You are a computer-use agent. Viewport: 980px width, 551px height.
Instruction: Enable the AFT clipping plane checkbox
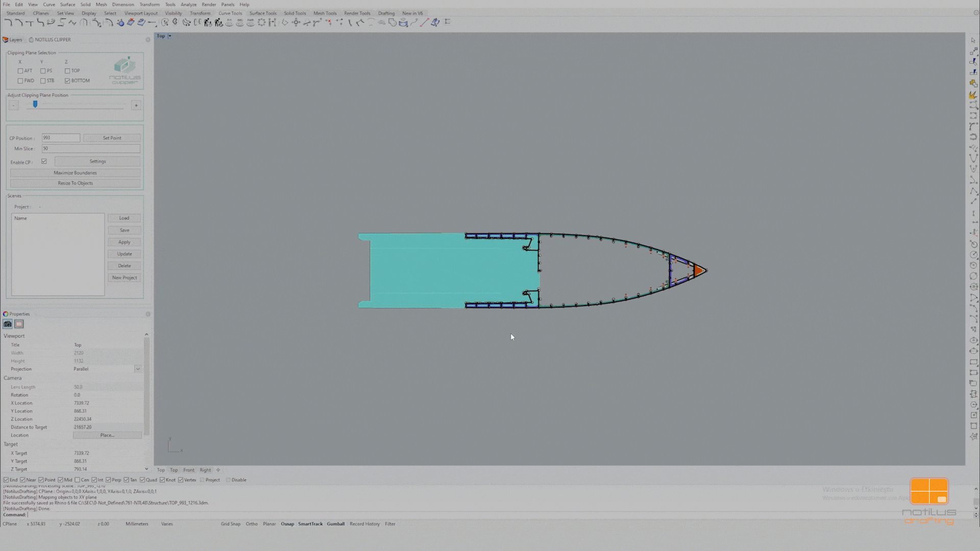(x=20, y=71)
